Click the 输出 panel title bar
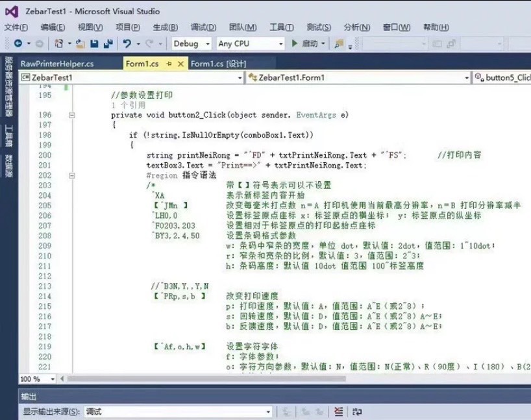Image resolution: width=531 pixels, height=420 pixels. click(x=275, y=396)
